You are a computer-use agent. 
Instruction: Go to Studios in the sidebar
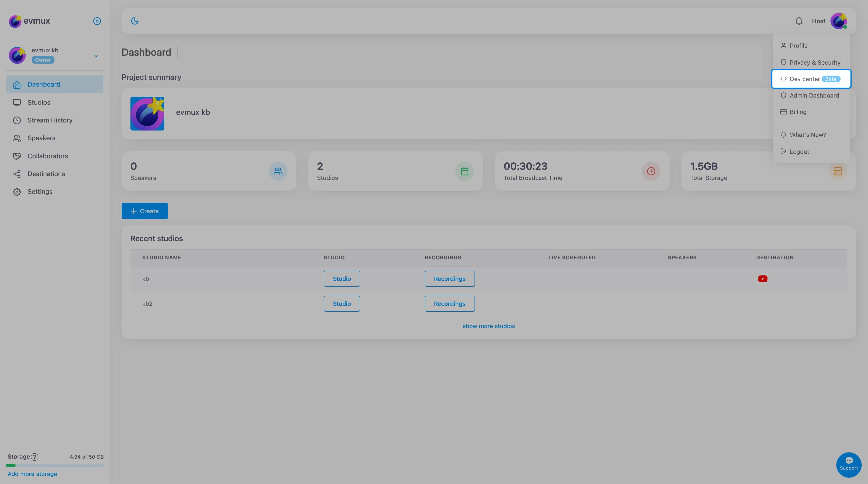click(55, 102)
